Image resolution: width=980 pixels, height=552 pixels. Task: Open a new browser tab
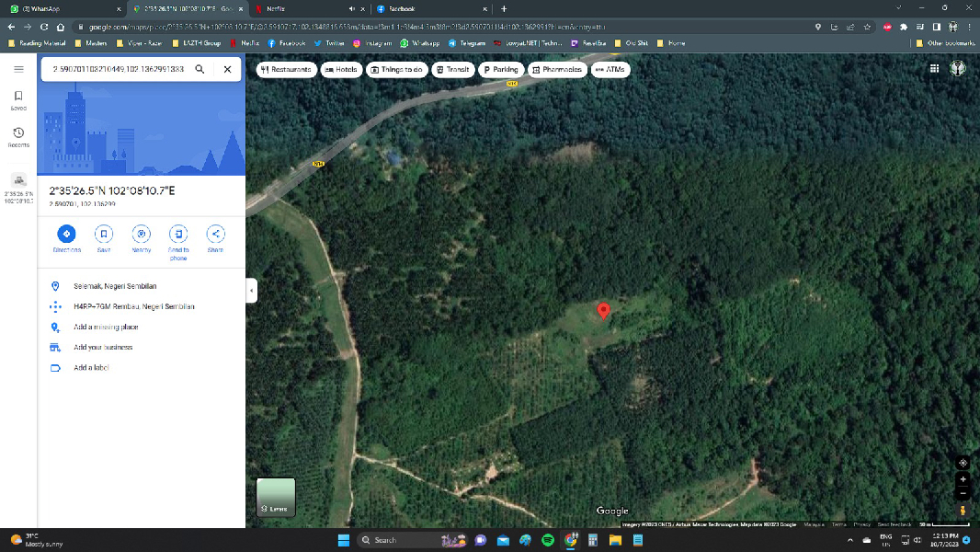504,9
